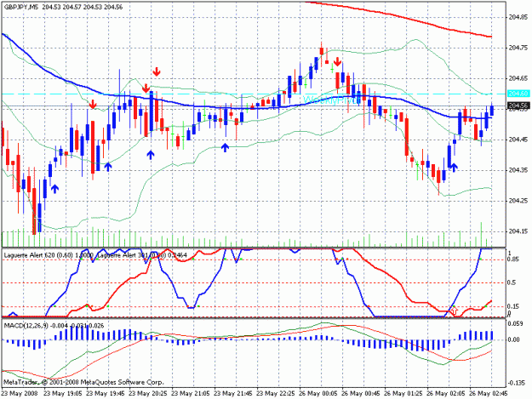Click the 204.15 price scale value
This screenshot has height=399, width=532.
(518, 231)
